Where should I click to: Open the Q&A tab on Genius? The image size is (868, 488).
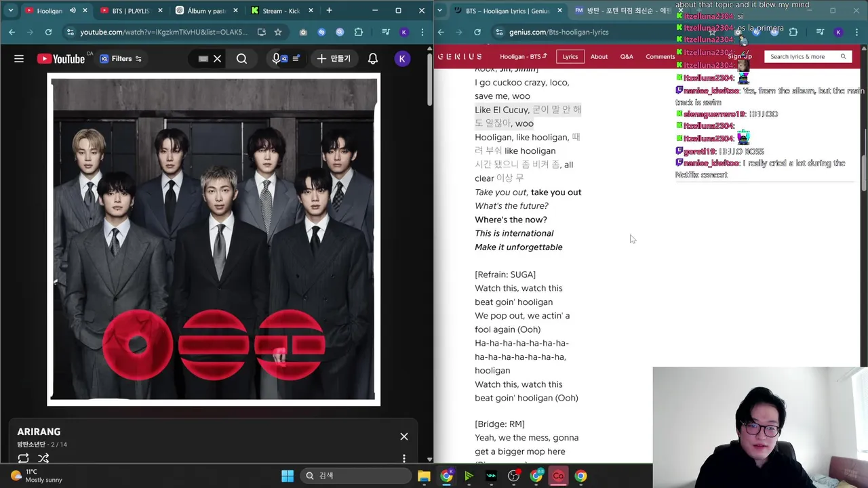[x=627, y=56]
